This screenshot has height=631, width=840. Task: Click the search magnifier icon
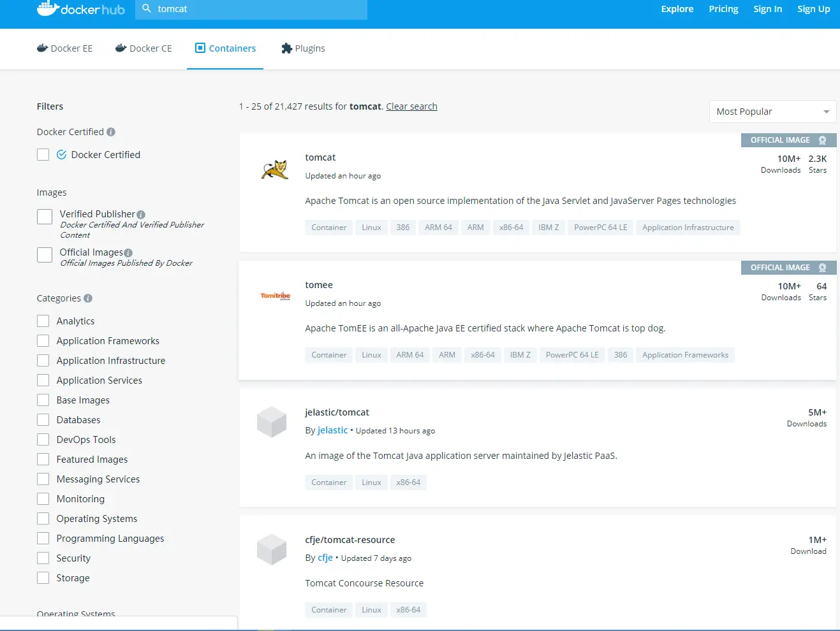pyautogui.click(x=147, y=8)
